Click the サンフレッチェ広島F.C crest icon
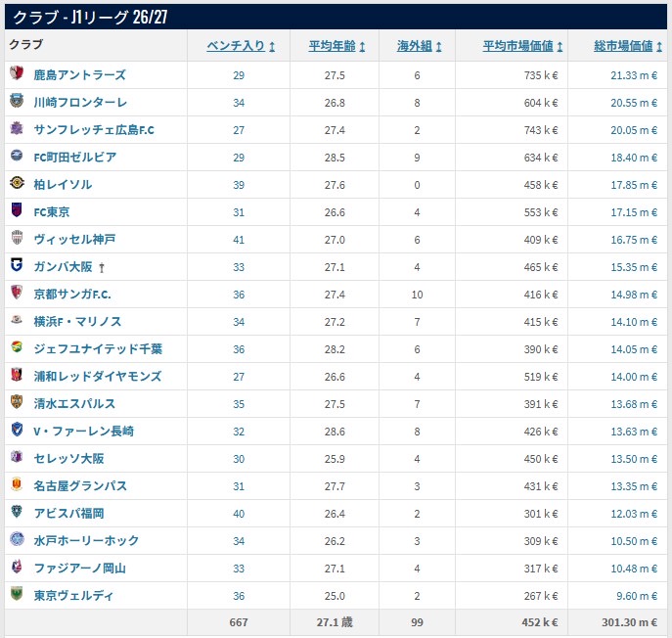The width and height of the screenshot is (672, 638). click(17, 128)
